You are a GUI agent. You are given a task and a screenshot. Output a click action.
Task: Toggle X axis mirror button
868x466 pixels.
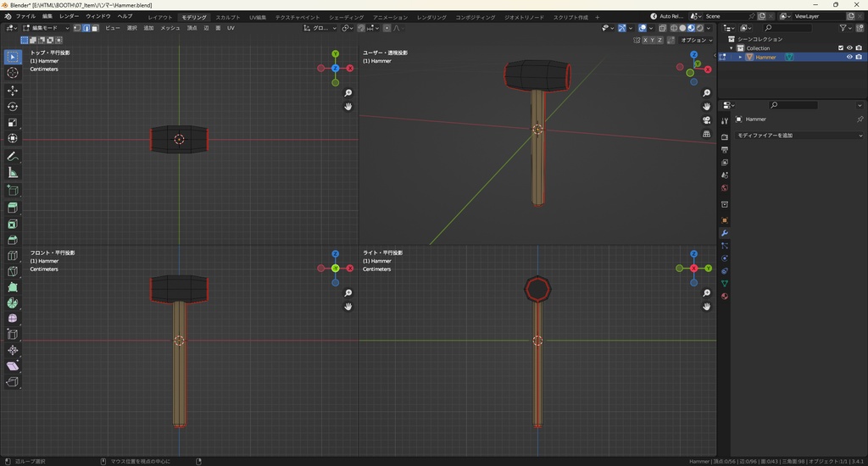643,40
